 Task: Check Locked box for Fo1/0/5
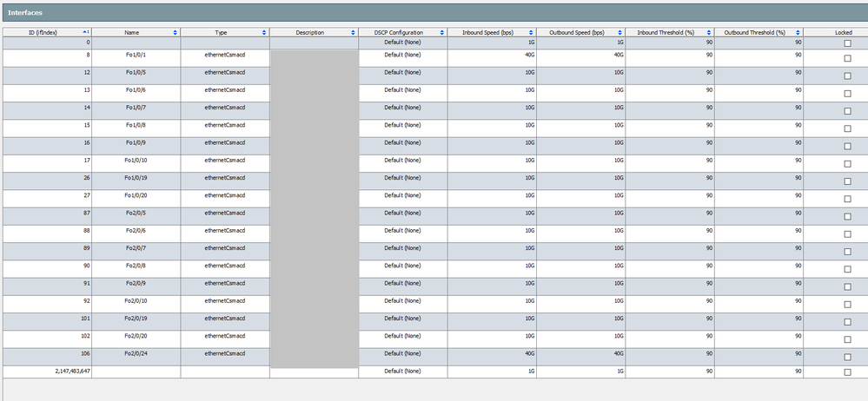point(847,76)
